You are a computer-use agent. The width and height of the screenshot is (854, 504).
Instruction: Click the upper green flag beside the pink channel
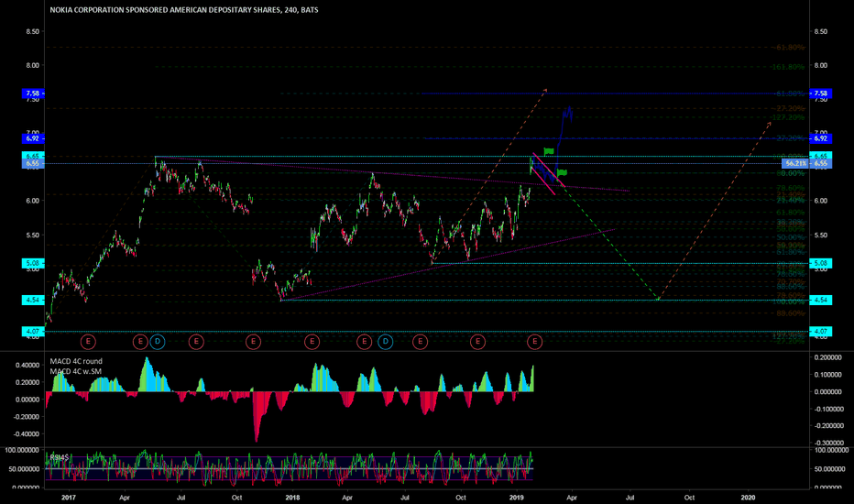point(549,151)
